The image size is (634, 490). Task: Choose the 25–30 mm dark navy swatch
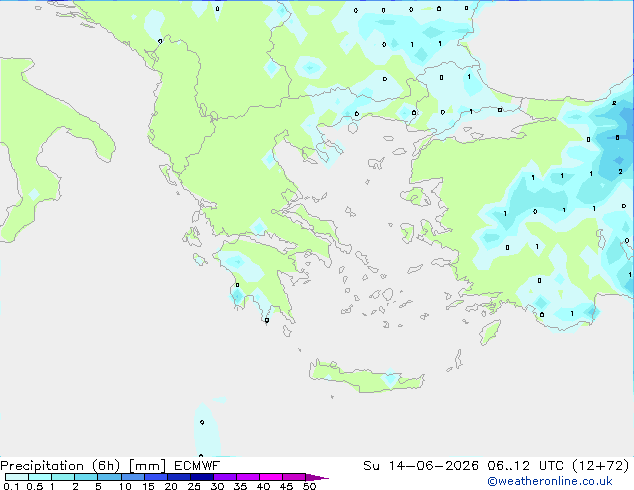pyautogui.click(x=201, y=477)
